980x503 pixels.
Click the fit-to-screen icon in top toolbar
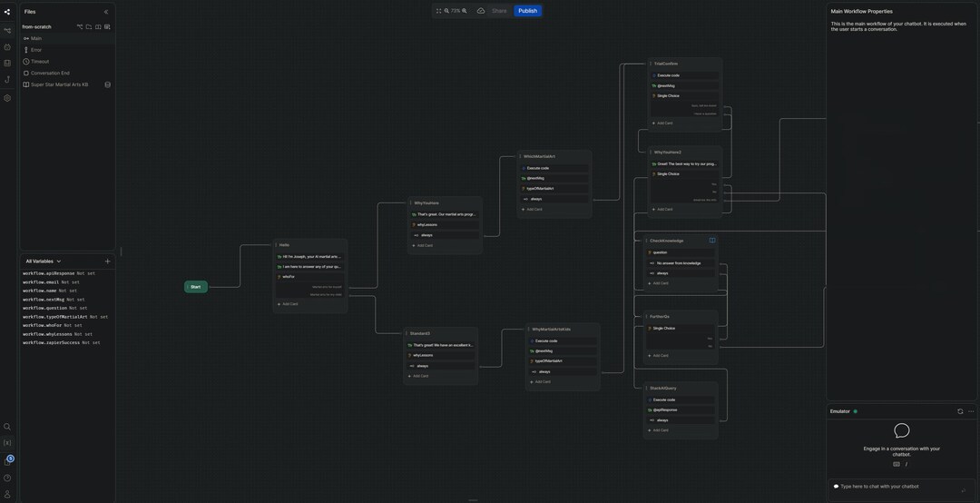439,11
